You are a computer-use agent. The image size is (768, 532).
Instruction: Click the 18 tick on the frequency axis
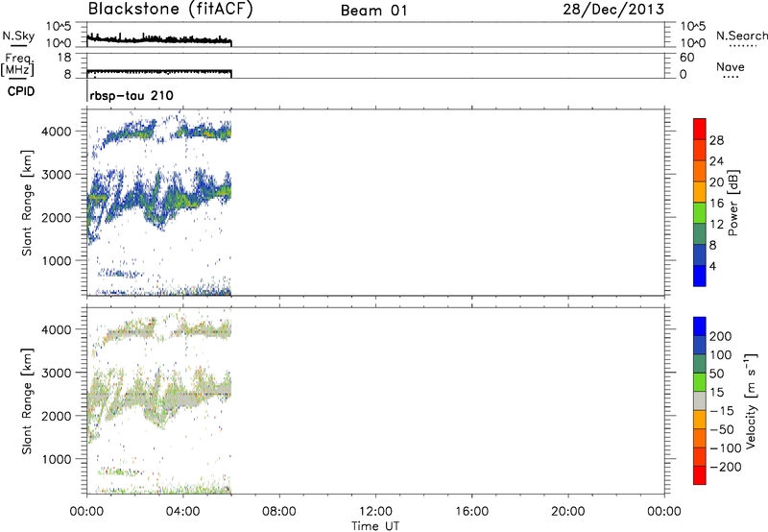click(64, 58)
